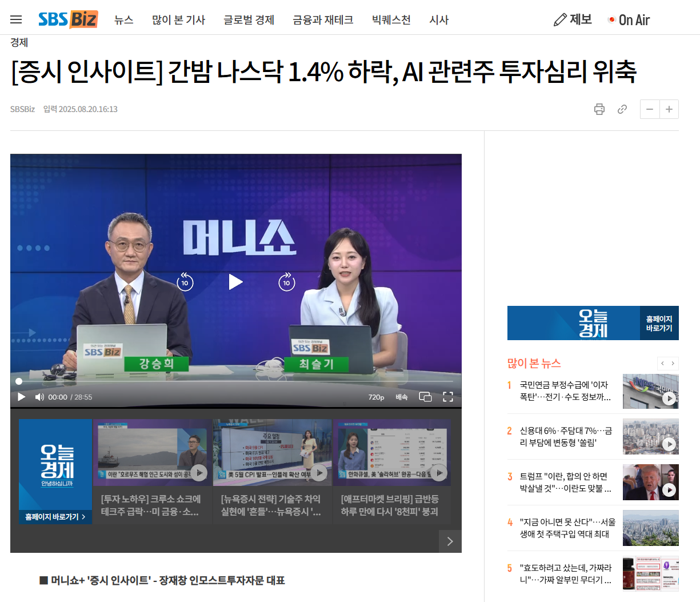The width and height of the screenshot is (700, 602).
Task: Open 트럼프 news thumbnail image
Action: click(651, 483)
